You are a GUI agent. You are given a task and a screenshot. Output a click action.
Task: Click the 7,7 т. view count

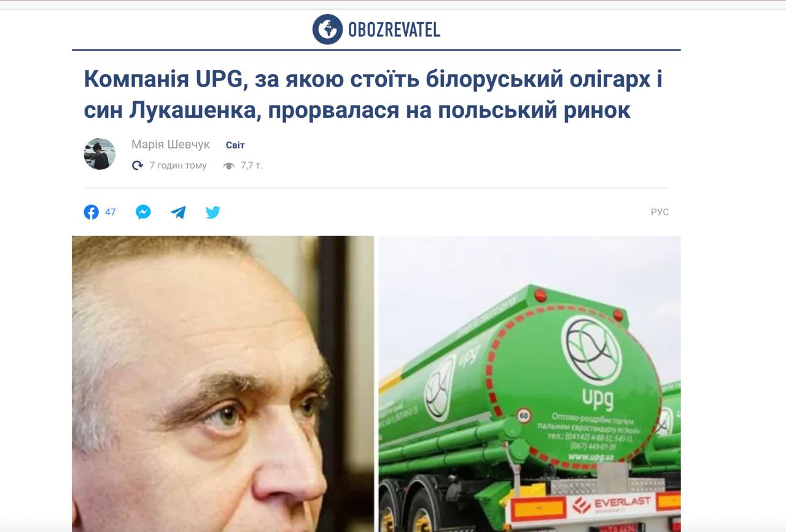click(251, 166)
